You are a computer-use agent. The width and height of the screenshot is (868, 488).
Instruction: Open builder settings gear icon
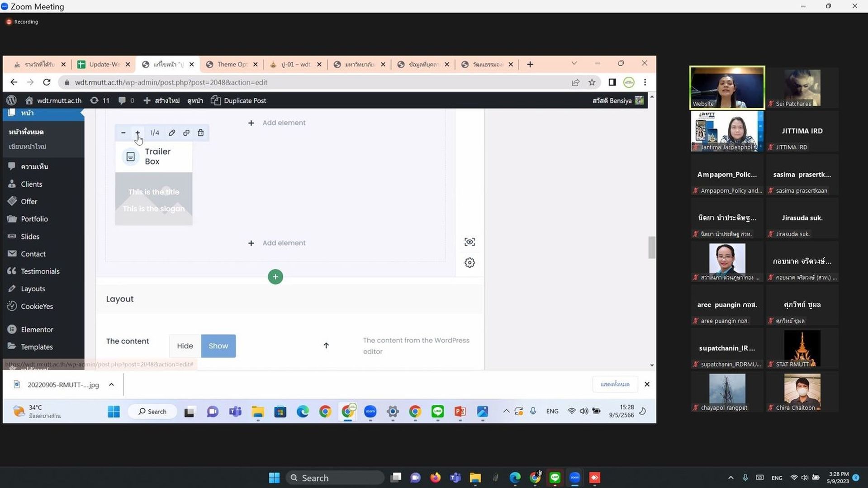pos(470,263)
